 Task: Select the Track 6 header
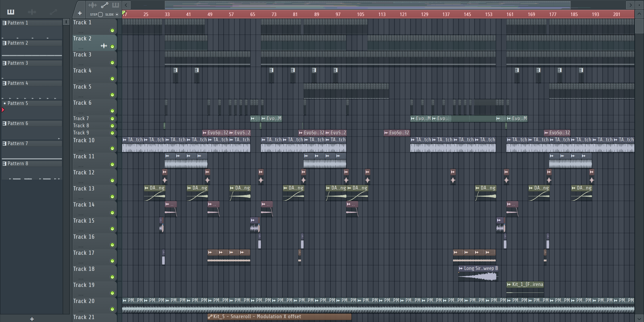point(95,107)
